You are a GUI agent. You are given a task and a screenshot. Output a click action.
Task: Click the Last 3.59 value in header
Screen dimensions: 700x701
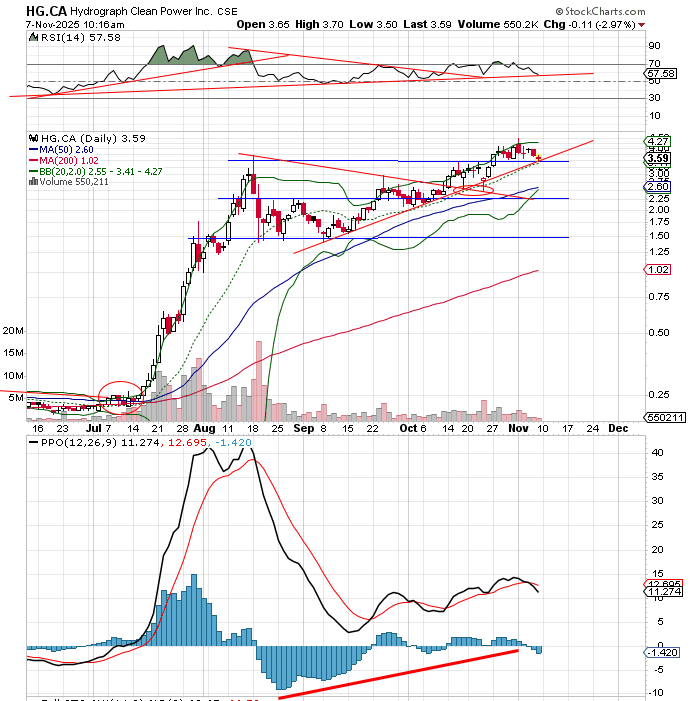pyautogui.click(x=427, y=25)
